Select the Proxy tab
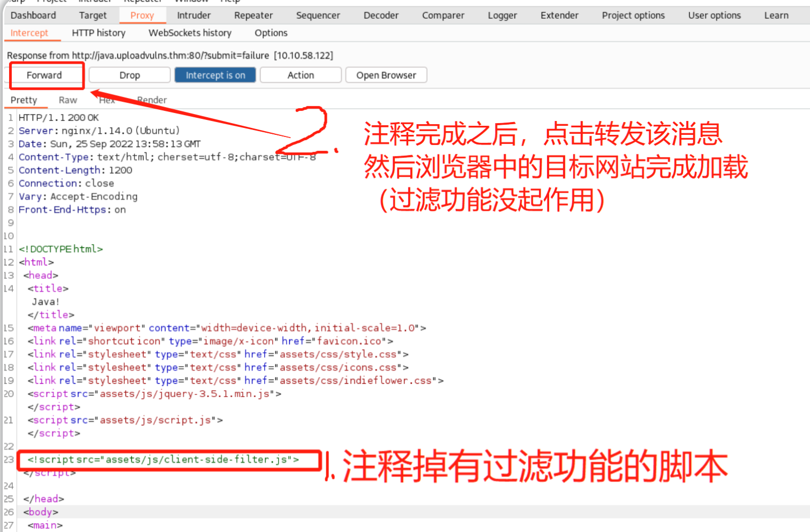This screenshot has width=810, height=532. tap(142, 16)
